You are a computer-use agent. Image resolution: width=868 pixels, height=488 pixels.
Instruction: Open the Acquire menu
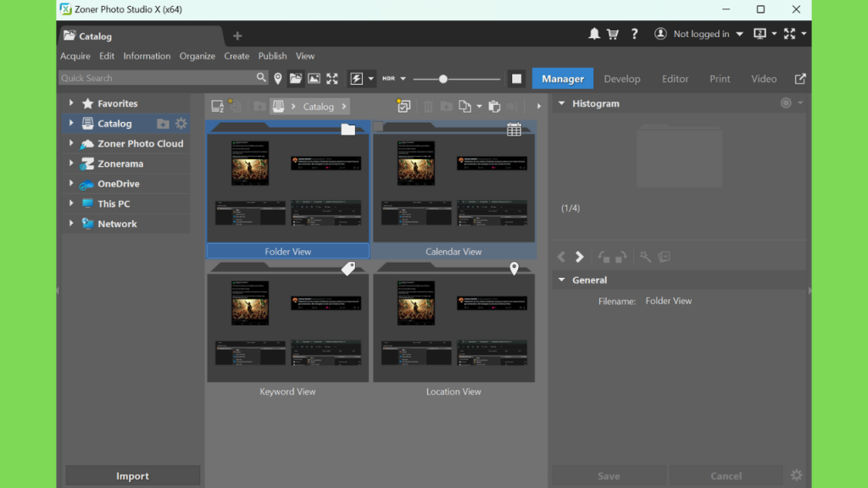coord(75,56)
